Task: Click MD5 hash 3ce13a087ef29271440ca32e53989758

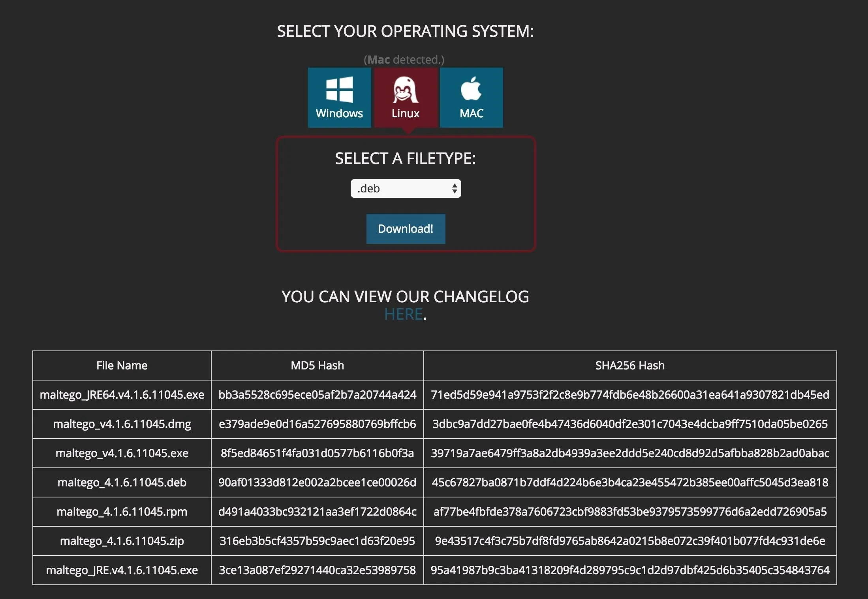Action: (318, 570)
